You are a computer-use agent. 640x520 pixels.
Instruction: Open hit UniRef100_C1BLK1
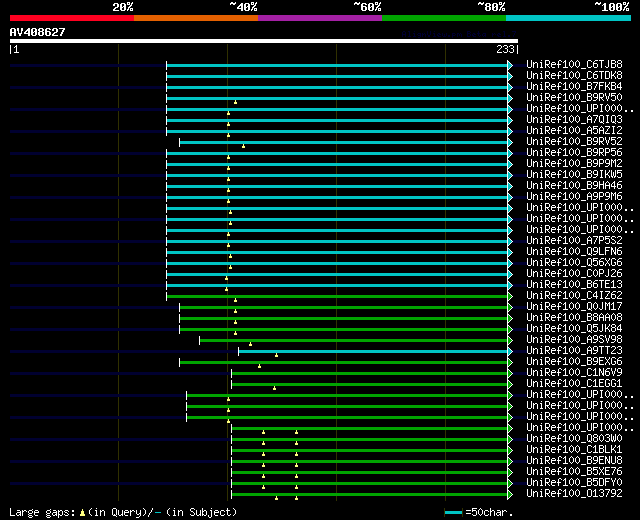pos(574,450)
